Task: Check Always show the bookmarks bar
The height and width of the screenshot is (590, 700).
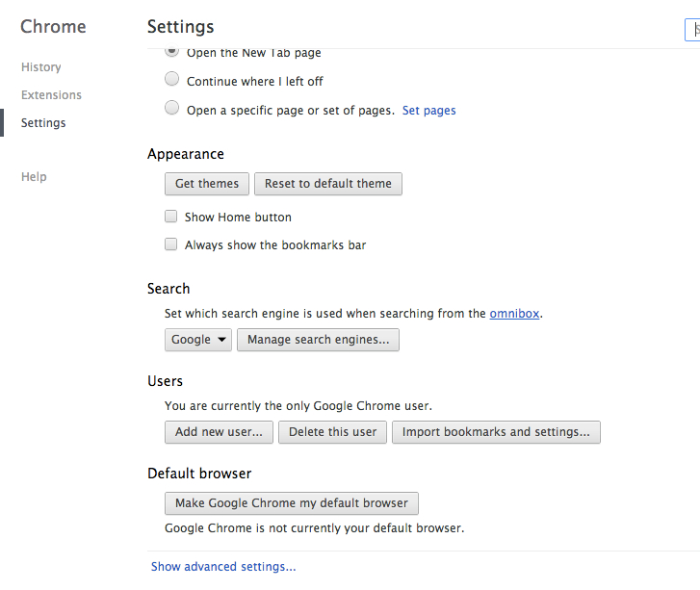Action: [171, 244]
